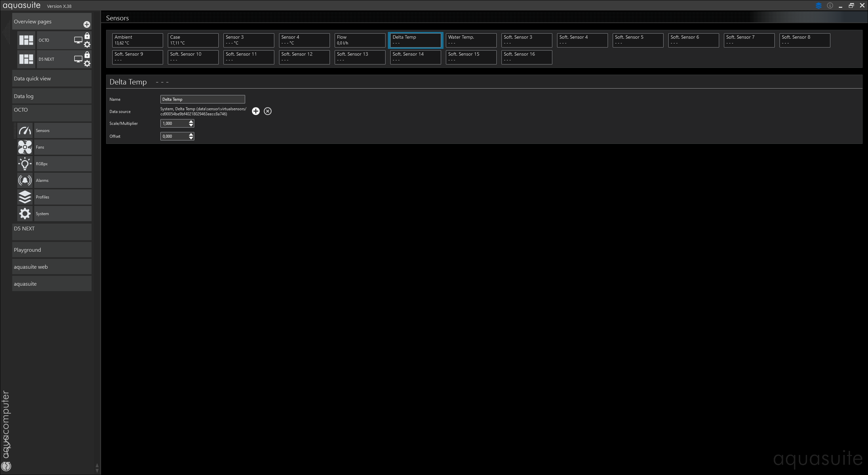Open the Profiles layers icon
The height and width of the screenshot is (475, 868).
coord(25,197)
